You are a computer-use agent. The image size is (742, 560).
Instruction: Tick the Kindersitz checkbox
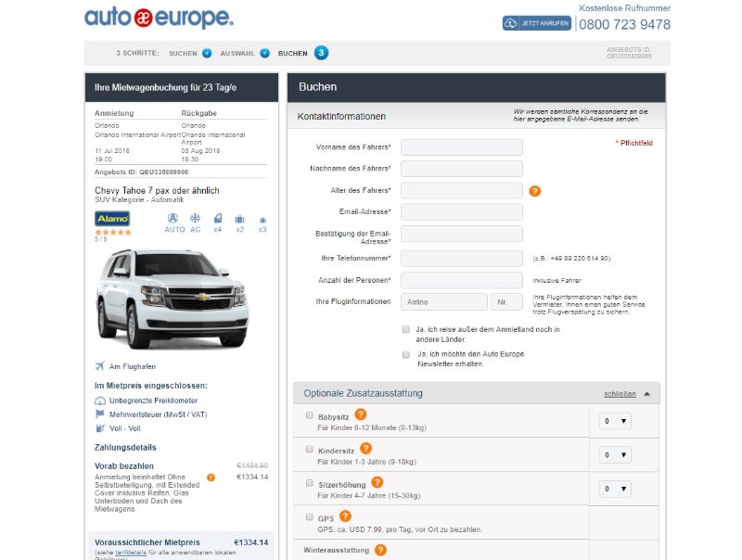tap(310, 449)
